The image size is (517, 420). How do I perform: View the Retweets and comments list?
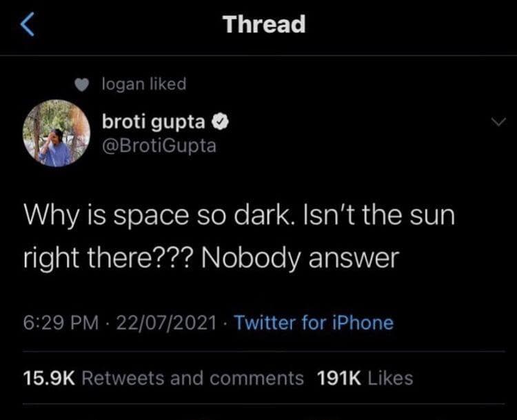pos(197,378)
